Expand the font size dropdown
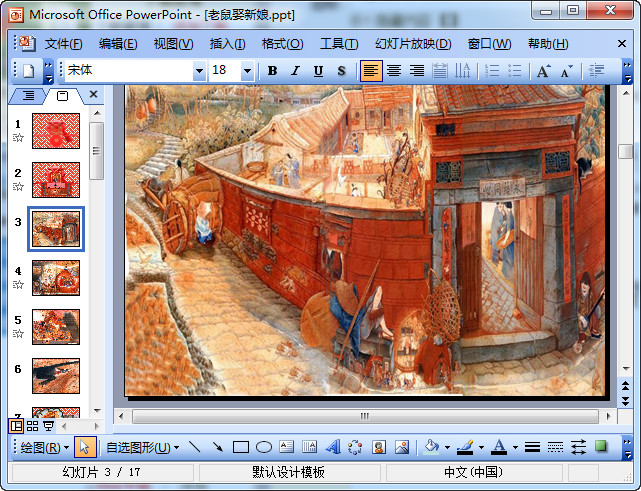 click(248, 71)
